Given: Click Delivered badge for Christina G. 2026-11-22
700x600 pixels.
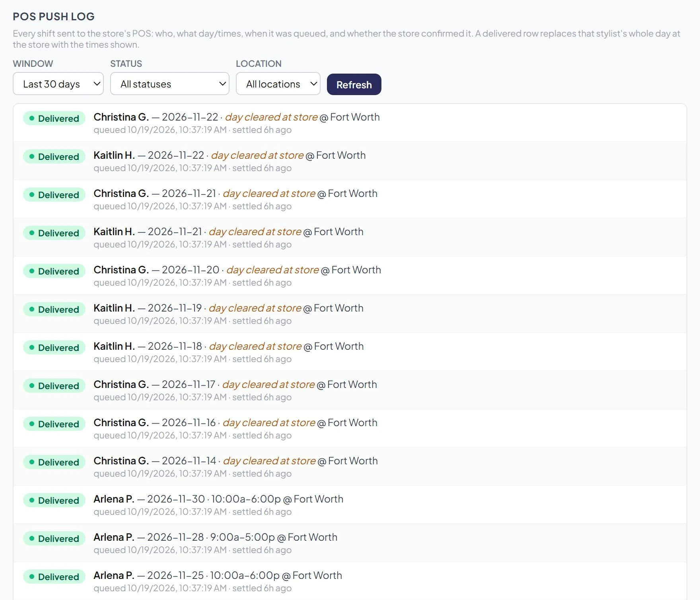Looking at the screenshot, I should [54, 119].
